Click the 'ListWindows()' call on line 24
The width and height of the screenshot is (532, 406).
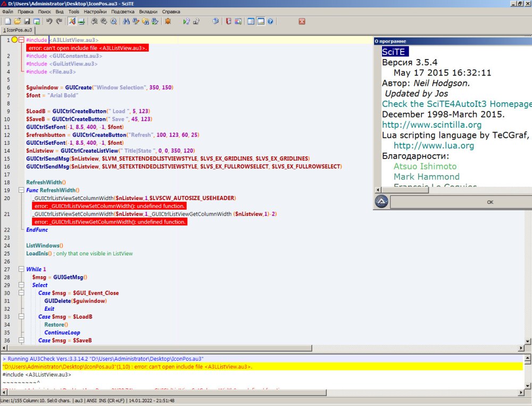45,245
